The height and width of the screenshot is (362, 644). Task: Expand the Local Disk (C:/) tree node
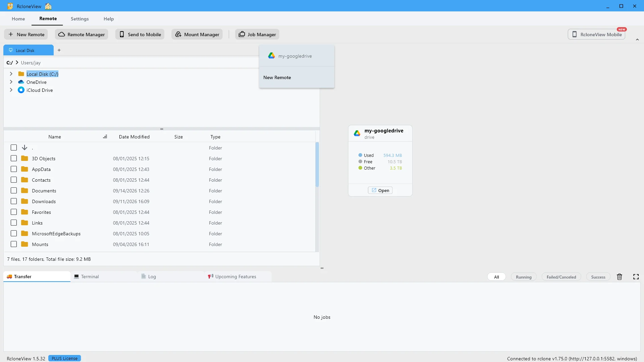[11, 74]
